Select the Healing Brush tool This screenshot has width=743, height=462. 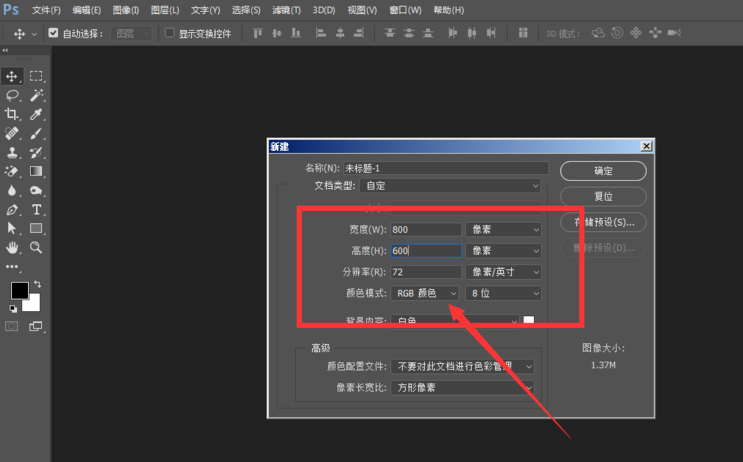click(12, 133)
